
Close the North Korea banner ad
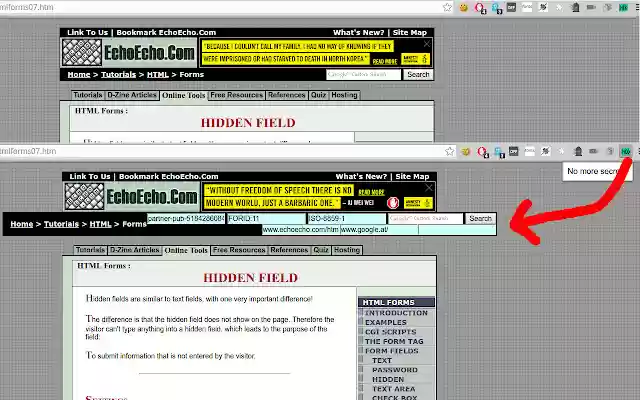427,44
